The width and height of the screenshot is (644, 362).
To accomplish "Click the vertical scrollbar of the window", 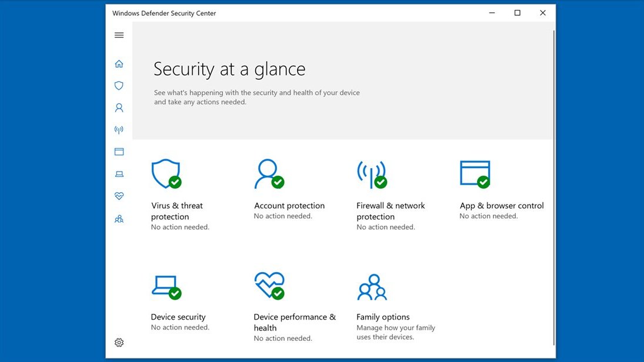I will [554, 187].
